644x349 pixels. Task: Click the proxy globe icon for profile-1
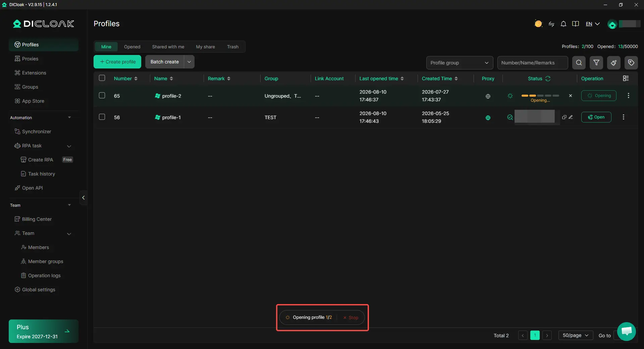click(488, 118)
